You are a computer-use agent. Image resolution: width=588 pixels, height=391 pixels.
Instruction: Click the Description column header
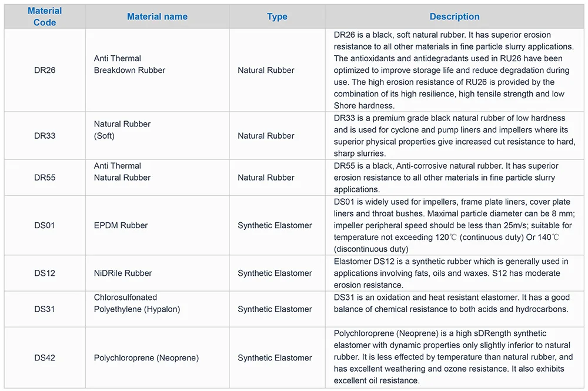coord(455,16)
